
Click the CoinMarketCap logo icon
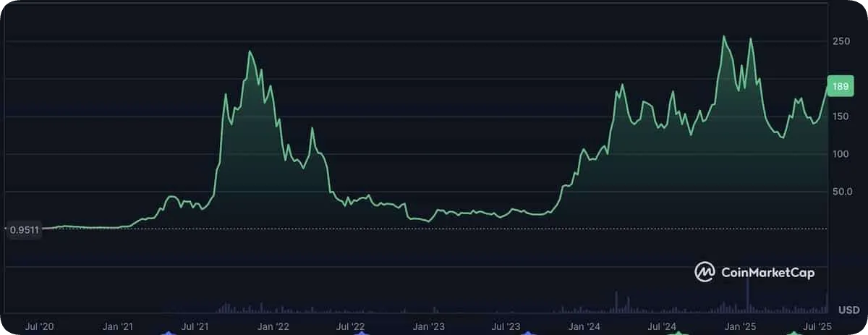click(x=705, y=272)
